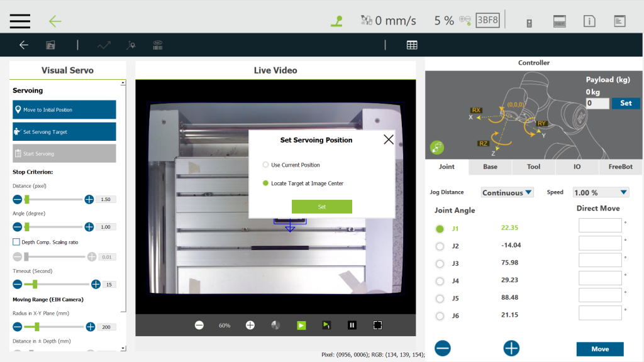Pause the live video feed
The image size is (644, 362).
(x=352, y=325)
